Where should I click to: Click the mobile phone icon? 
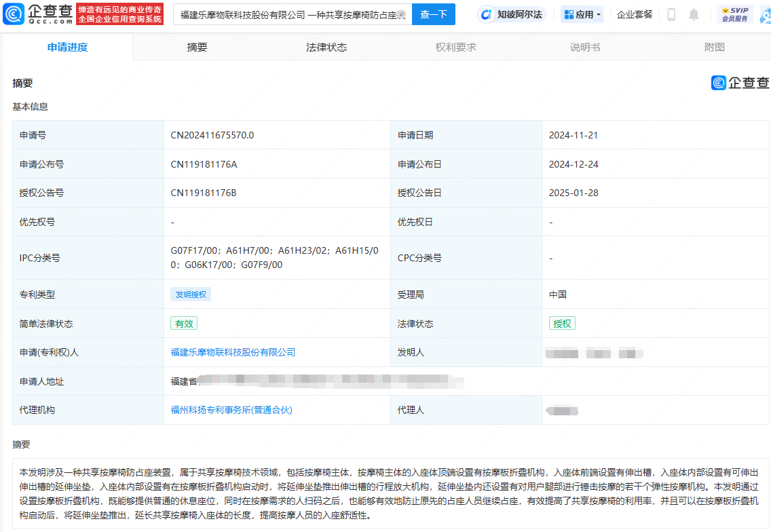click(x=671, y=14)
